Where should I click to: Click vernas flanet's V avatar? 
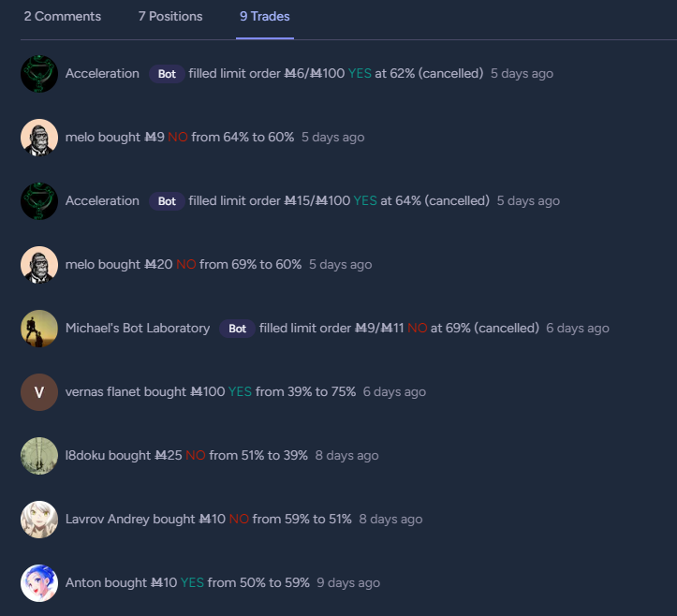pyautogui.click(x=39, y=392)
